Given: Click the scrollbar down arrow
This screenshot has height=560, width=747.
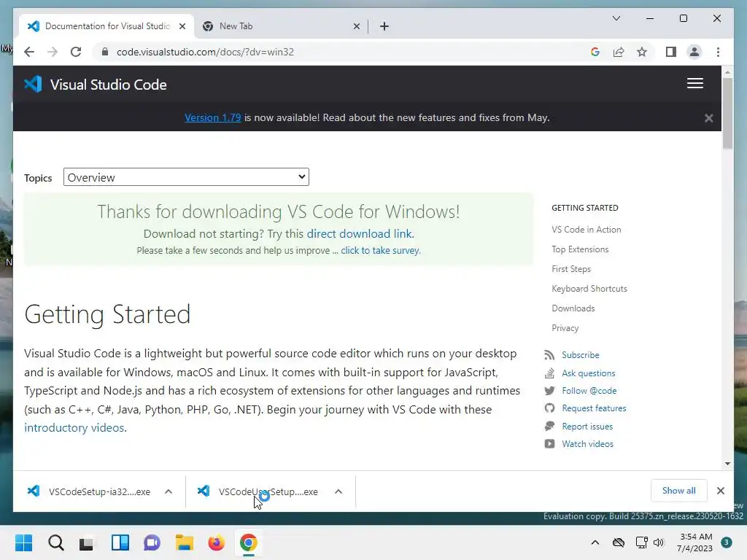Looking at the screenshot, I should point(727,463).
